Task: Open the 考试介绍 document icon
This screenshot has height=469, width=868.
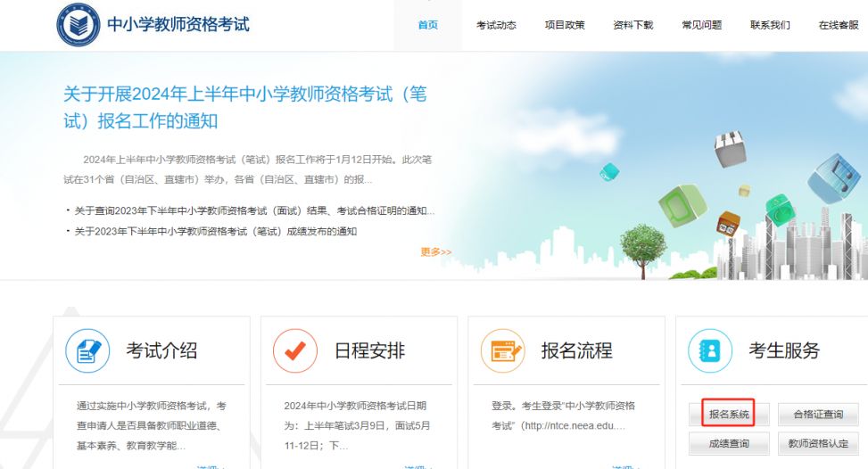Action: tap(87, 350)
